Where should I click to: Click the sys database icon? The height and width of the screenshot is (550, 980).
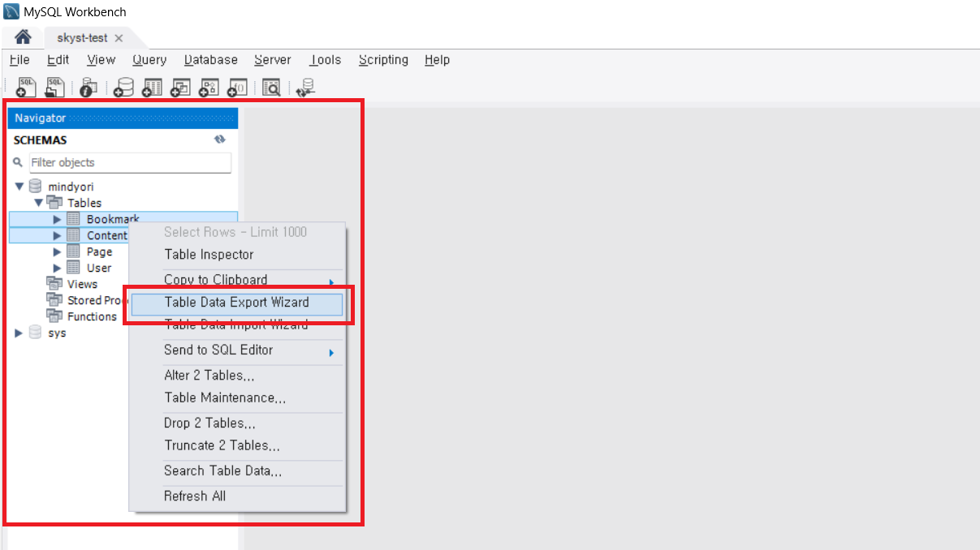(35, 333)
